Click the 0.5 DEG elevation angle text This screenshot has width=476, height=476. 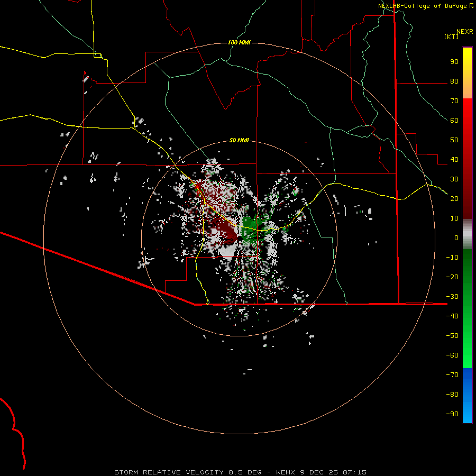click(x=245, y=472)
